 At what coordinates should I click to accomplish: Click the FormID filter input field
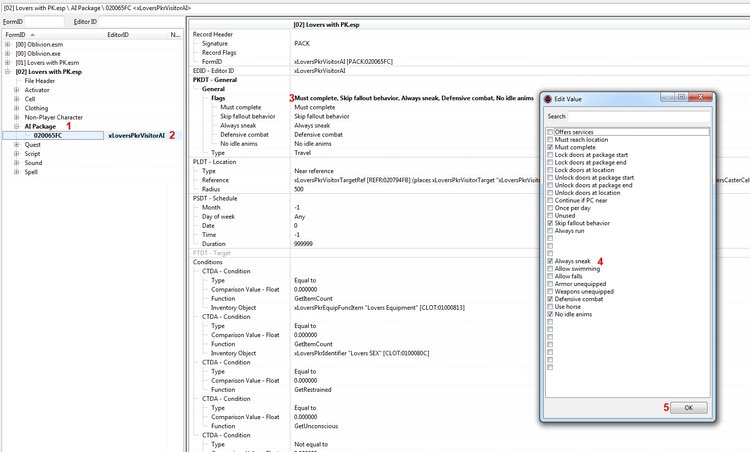point(44,22)
